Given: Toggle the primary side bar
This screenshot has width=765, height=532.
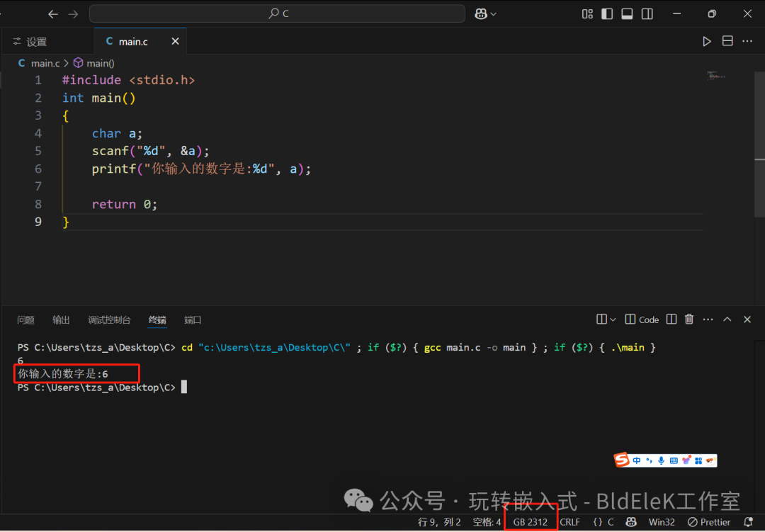Looking at the screenshot, I should point(607,14).
